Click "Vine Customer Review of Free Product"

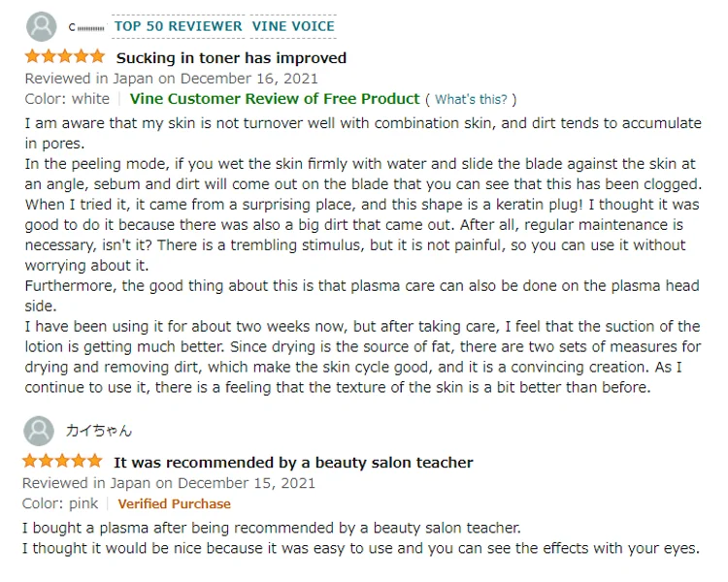click(x=275, y=99)
